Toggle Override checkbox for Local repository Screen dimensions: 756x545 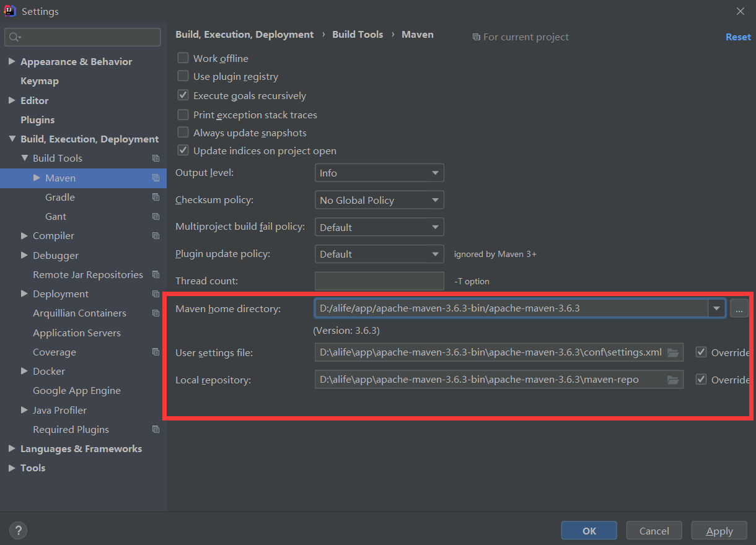(x=701, y=380)
